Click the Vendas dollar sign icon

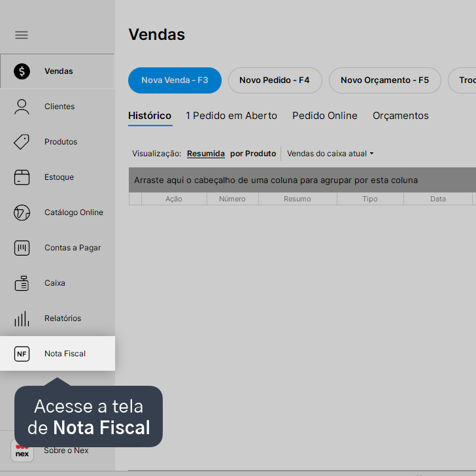click(x=22, y=71)
